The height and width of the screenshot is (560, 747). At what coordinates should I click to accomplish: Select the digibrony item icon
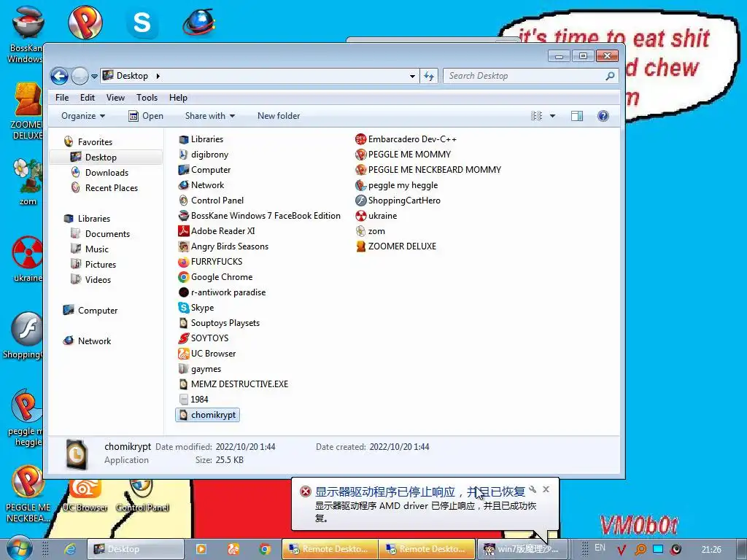(183, 155)
